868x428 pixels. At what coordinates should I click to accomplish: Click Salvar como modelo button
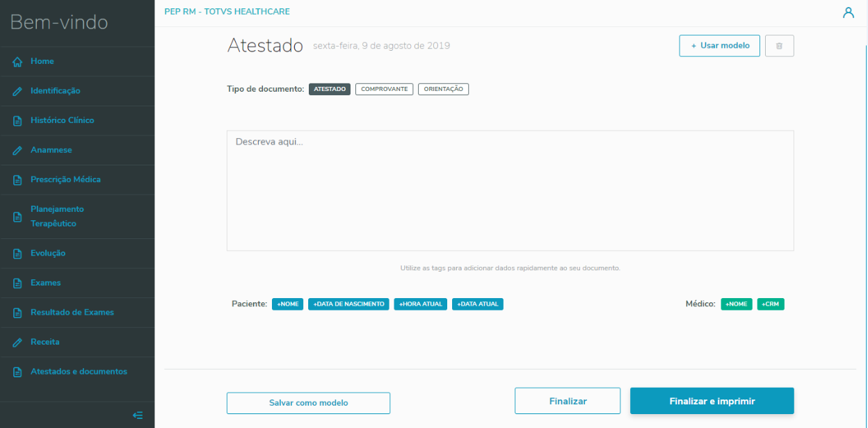tap(308, 403)
